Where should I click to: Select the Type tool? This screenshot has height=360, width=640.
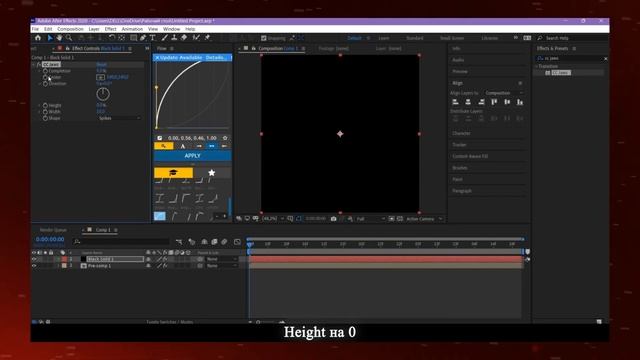click(x=153, y=38)
